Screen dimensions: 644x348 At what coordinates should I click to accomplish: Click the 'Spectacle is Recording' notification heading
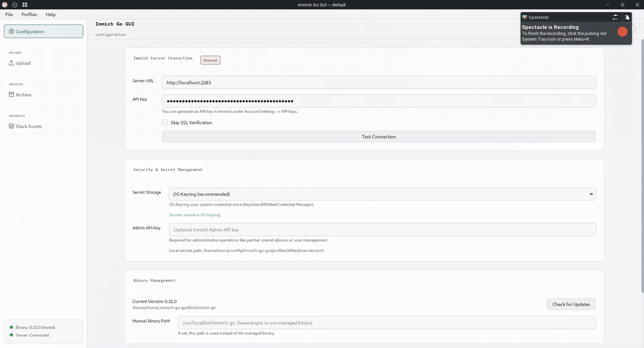pyautogui.click(x=550, y=27)
